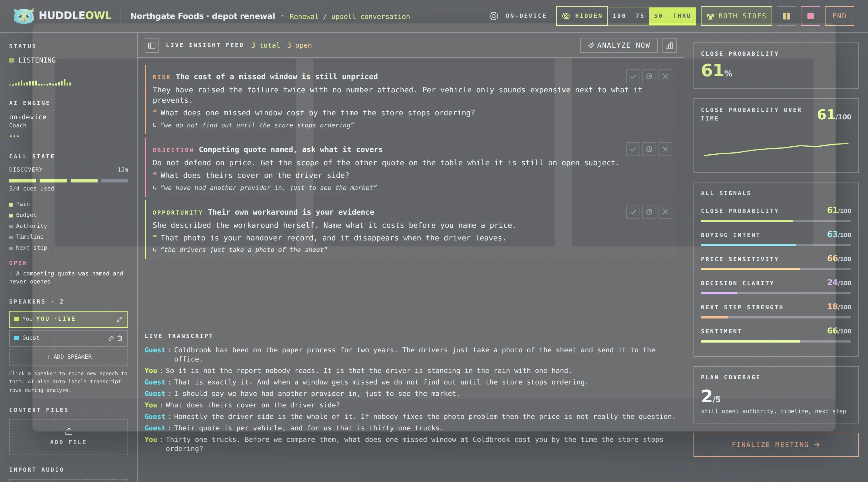Delete the Guest speaker with the trash icon
The width and height of the screenshot is (868, 482).
point(120,338)
